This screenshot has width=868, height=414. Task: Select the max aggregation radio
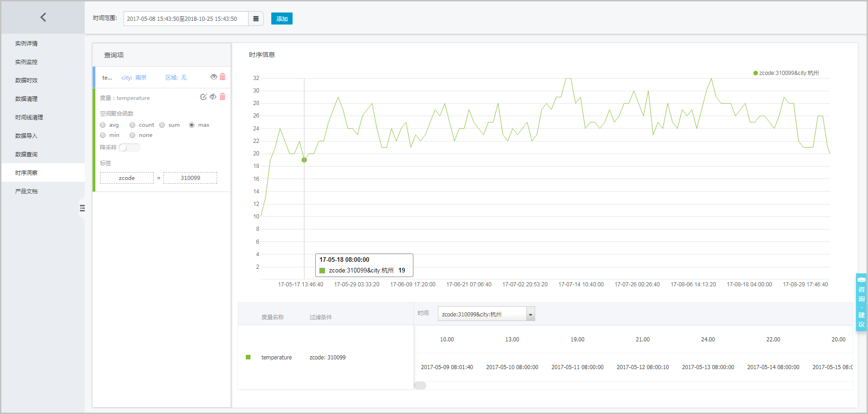coord(192,125)
